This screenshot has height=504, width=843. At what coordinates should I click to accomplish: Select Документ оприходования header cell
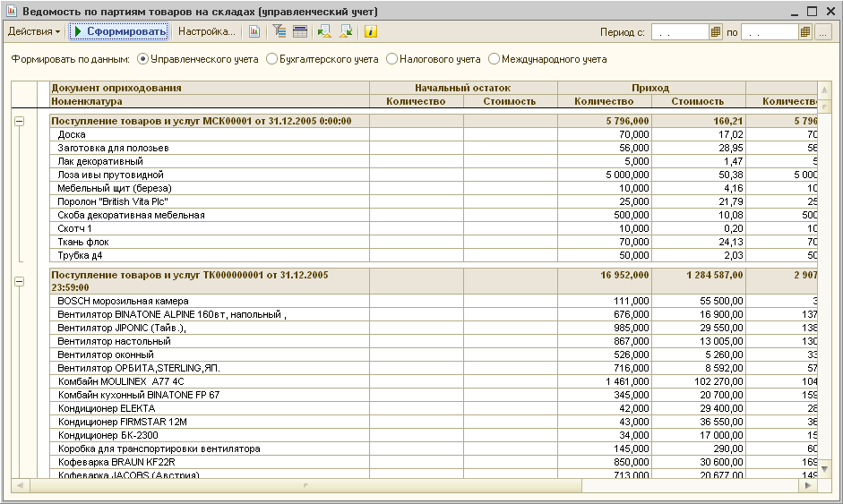210,88
